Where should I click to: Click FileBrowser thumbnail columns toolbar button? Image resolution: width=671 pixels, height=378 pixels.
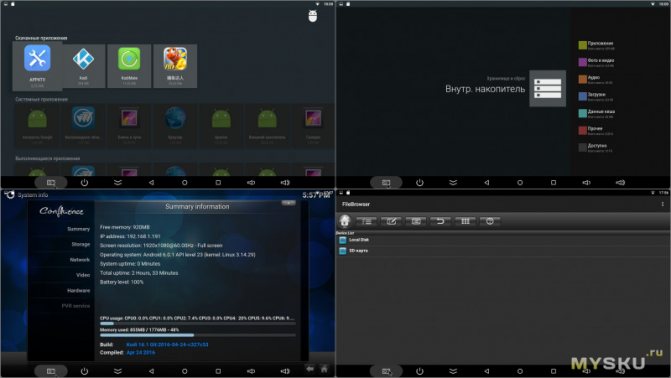(x=465, y=221)
